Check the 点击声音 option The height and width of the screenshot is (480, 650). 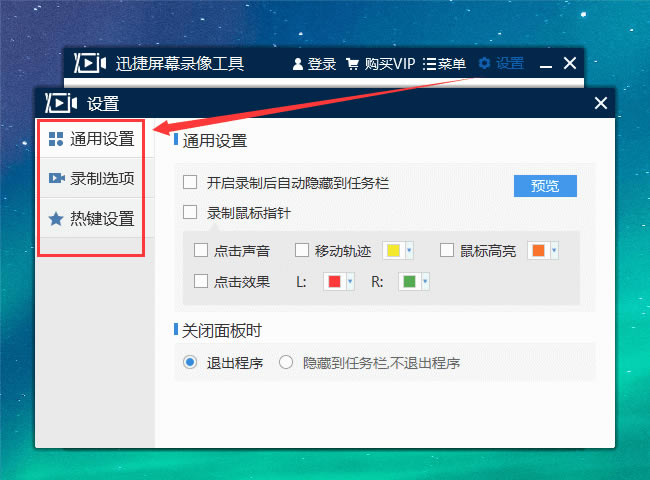pos(201,251)
